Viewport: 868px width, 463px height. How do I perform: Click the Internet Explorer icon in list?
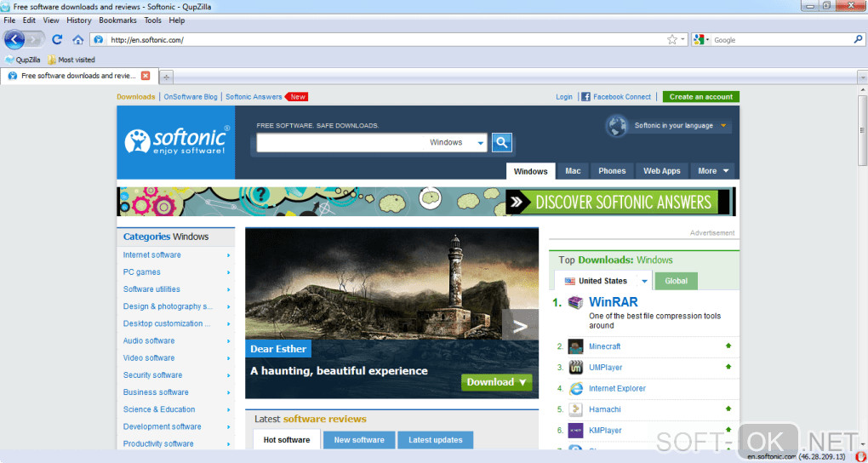click(576, 389)
